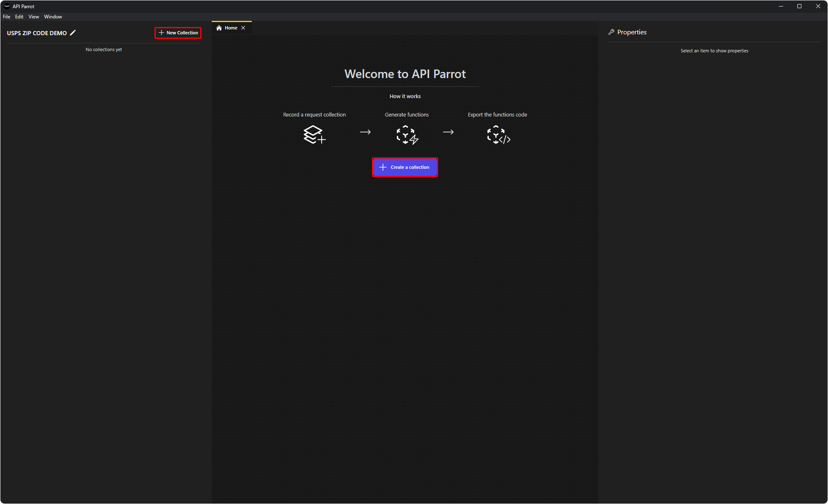Open the View menu

[34, 17]
